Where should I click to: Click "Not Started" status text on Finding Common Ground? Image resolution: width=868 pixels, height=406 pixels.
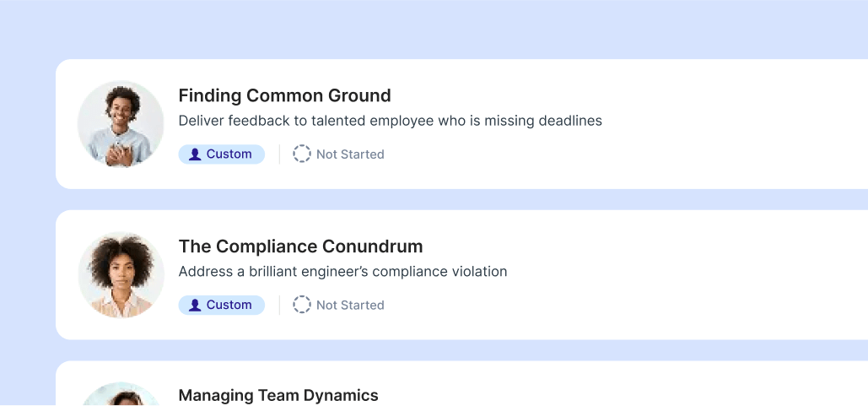(x=350, y=154)
